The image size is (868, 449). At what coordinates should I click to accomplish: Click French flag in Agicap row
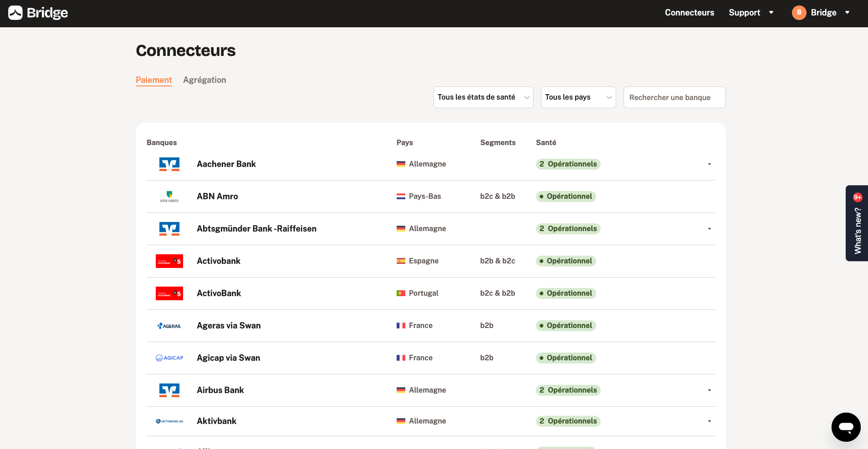tap(401, 358)
